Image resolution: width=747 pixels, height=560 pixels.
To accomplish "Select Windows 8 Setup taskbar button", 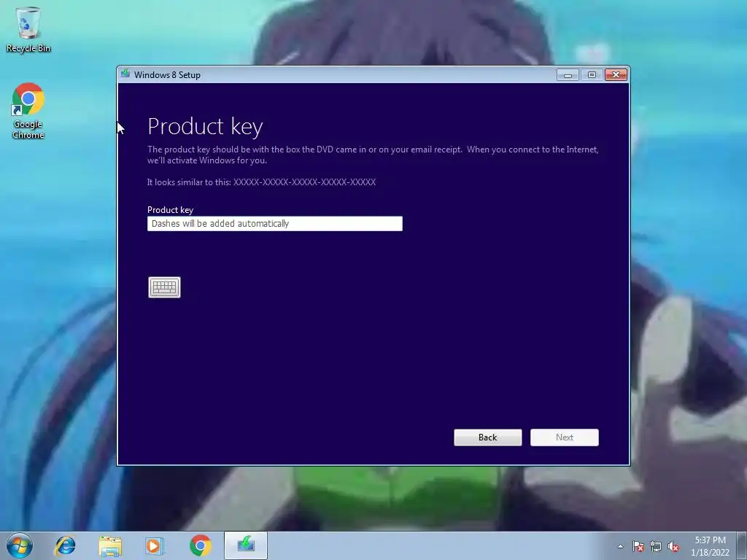I will (x=246, y=545).
